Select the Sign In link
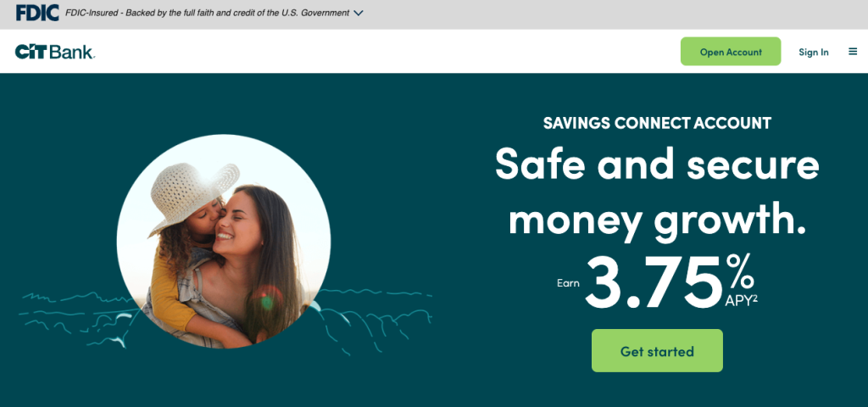 point(813,52)
